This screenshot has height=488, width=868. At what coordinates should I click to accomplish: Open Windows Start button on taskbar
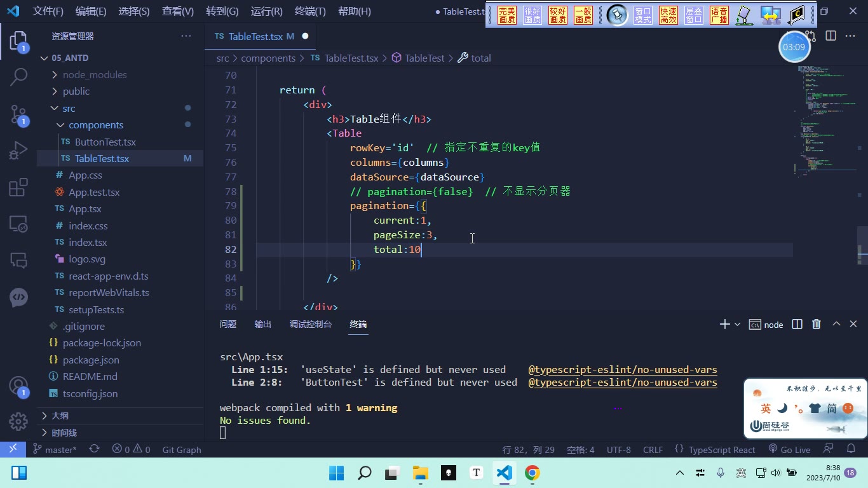[336, 473]
